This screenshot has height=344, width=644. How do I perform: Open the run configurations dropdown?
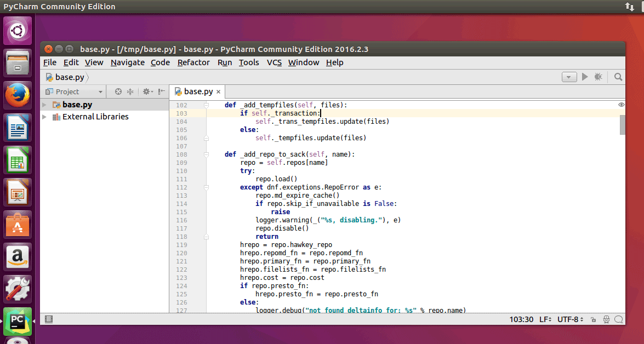pyautogui.click(x=569, y=76)
